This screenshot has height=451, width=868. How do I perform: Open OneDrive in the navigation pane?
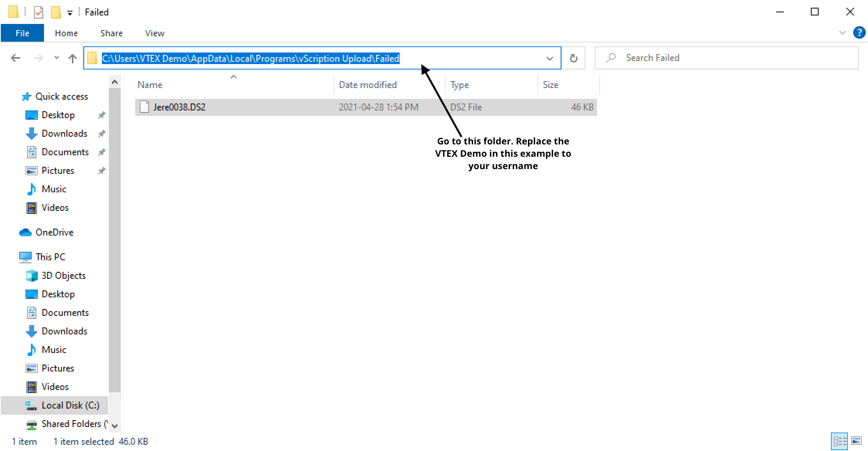(x=54, y=232)
